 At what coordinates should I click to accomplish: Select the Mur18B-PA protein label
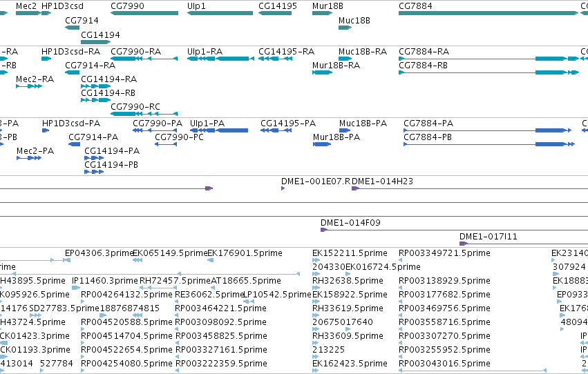(336, 137)
